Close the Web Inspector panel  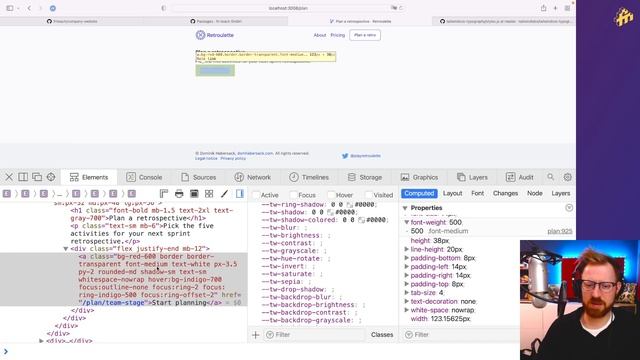pyautogui.click(x=9, y=177)
